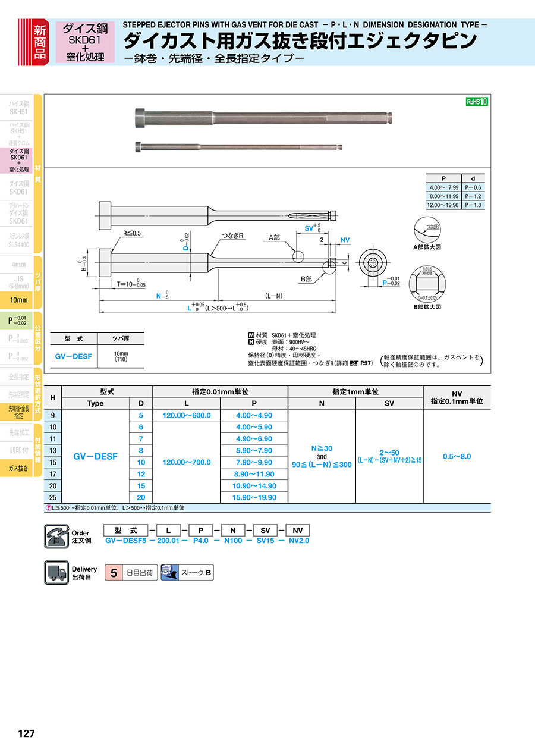Click the NV2.0 value in order example

coord(298,541)
